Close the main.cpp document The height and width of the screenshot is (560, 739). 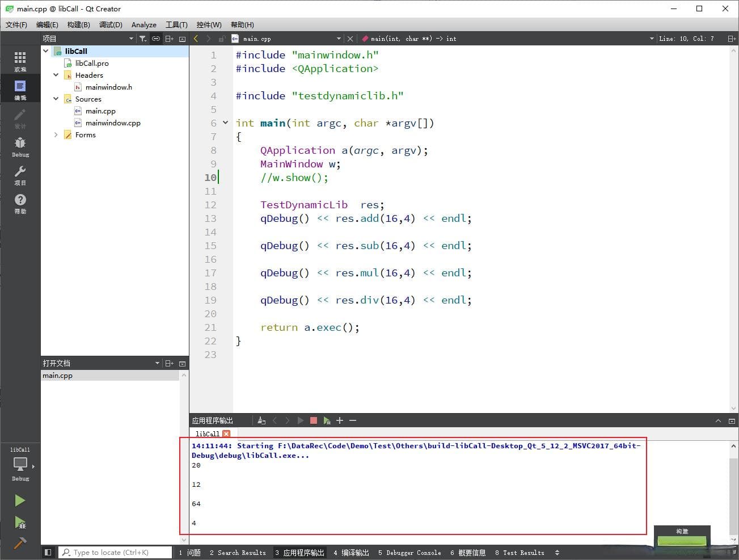pos(350,39)
